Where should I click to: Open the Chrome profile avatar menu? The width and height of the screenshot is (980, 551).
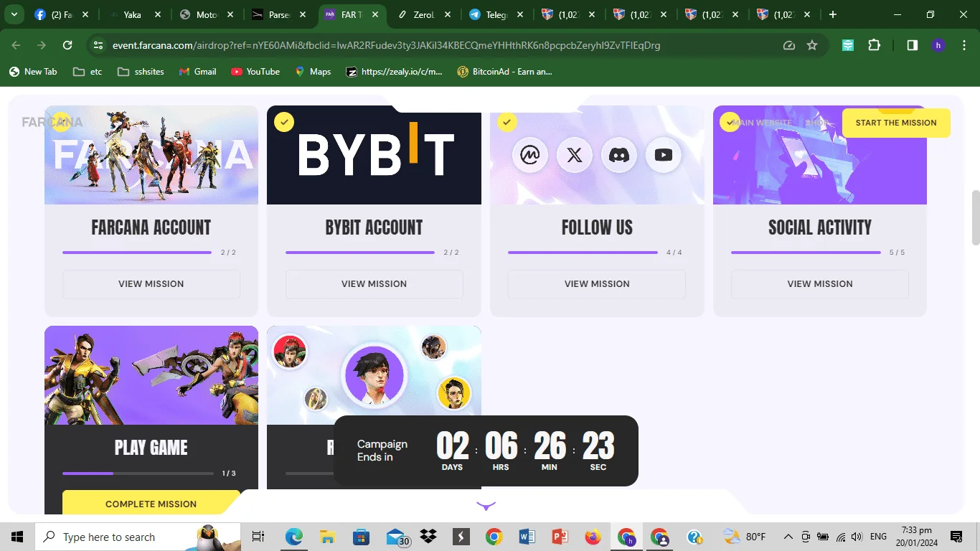pyautogui.click(x=938, y=45)
